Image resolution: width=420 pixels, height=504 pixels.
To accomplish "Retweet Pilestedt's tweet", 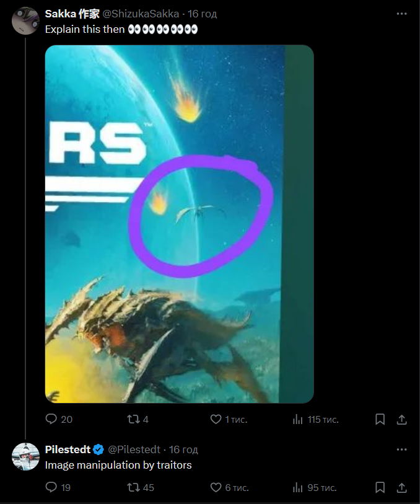I will 133,488.
